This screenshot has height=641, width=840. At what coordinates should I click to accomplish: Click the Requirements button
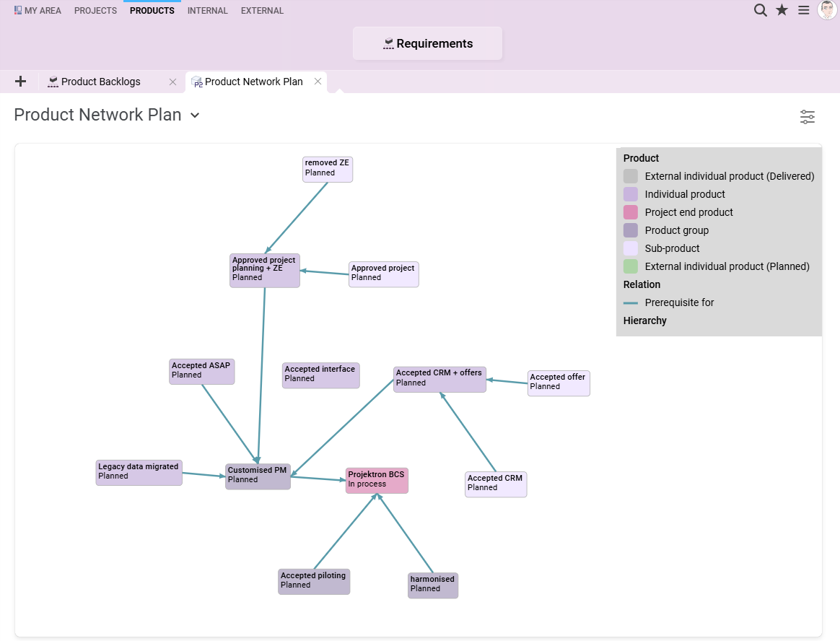[x=427, y=43]
